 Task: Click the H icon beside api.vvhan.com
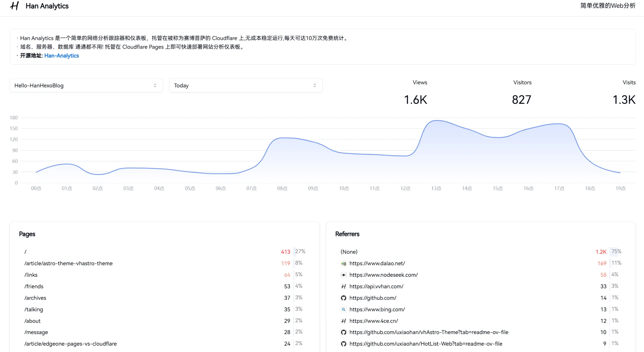(344, 286)
